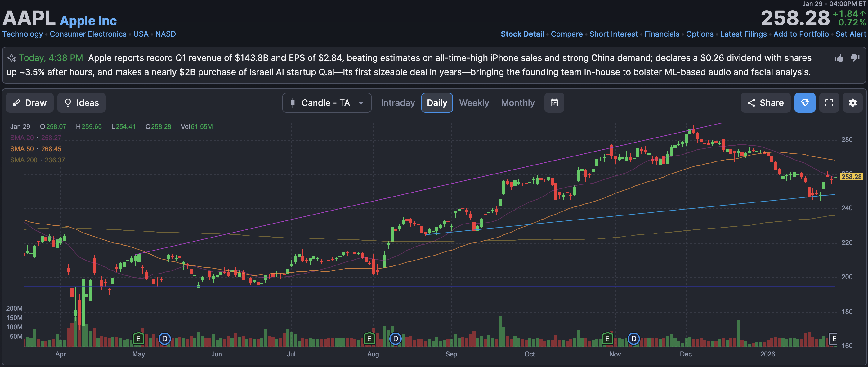Click the blue diamond premium icon
This screenshot has width=868, height=367.
(x=805, y=103)
